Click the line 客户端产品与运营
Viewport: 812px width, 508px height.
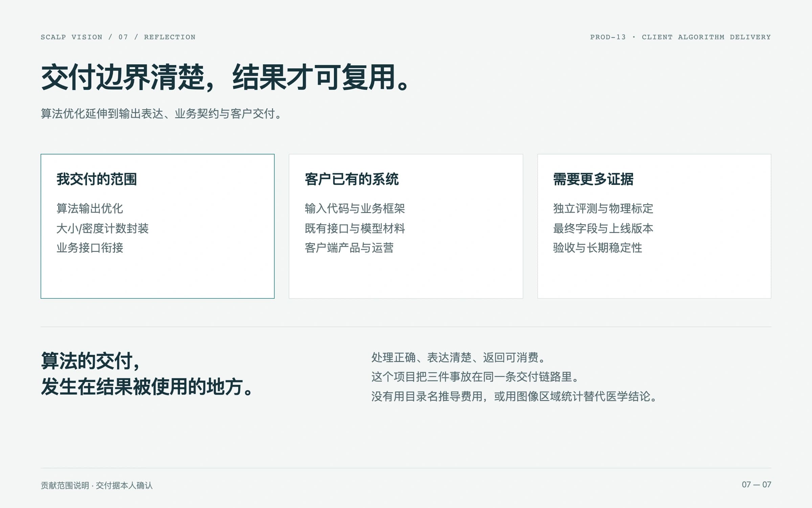tap(349, 248)
